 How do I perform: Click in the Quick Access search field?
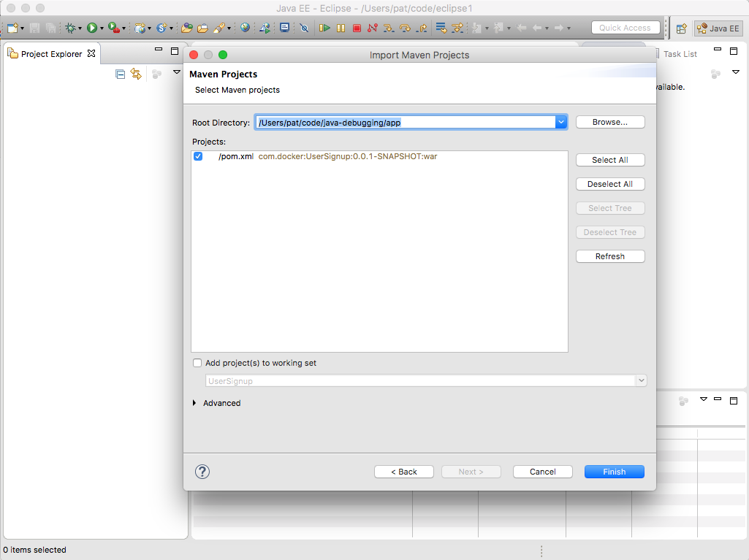(625, 28)
